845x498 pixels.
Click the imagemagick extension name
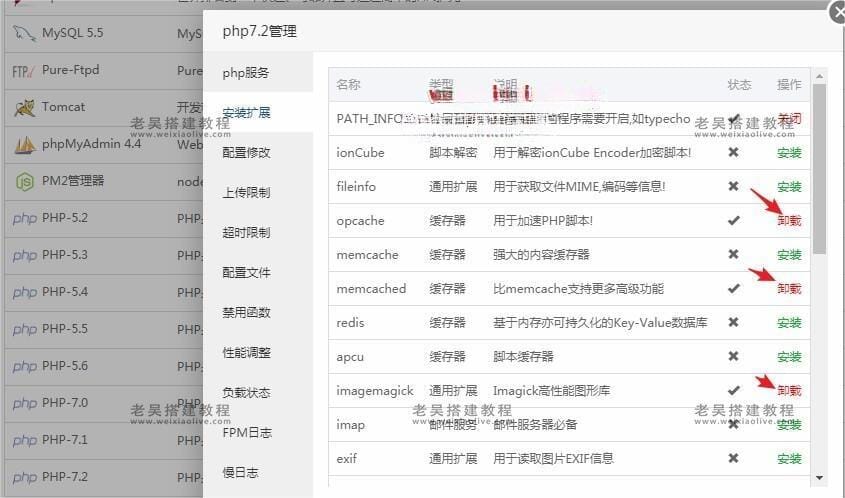[375, 391]
